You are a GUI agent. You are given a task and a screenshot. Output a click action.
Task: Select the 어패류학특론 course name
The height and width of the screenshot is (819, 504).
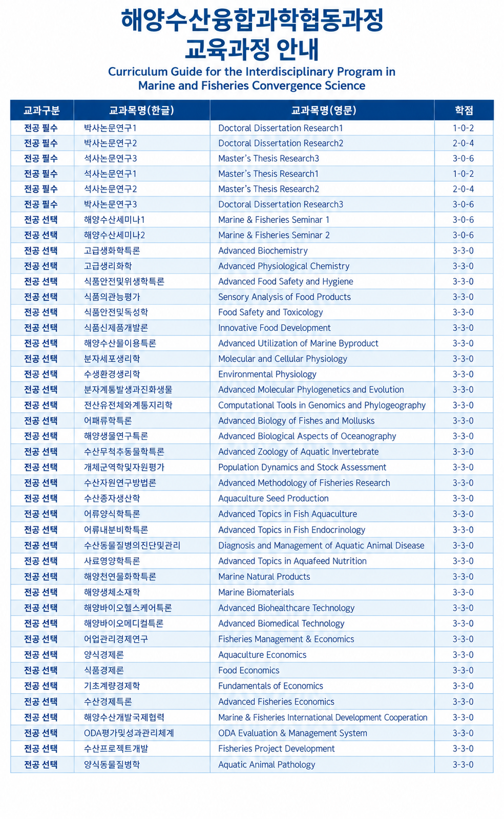click(x=108, y=421)
